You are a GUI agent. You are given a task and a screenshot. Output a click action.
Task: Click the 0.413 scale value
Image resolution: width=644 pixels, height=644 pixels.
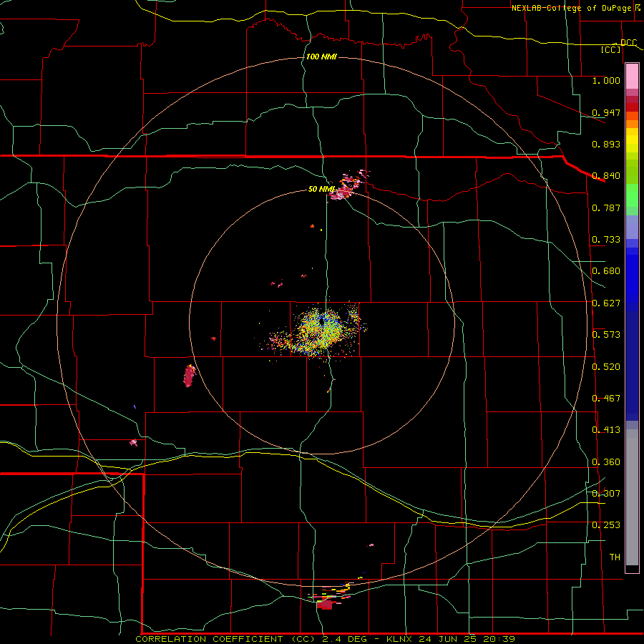pyautogui.click(x=606, y=430)
